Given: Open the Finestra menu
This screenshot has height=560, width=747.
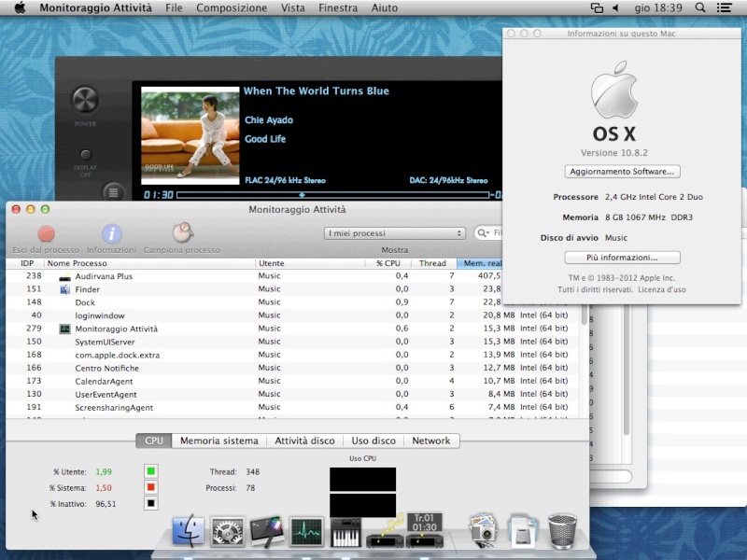Looking at the screenshot, I should (338, 8).
